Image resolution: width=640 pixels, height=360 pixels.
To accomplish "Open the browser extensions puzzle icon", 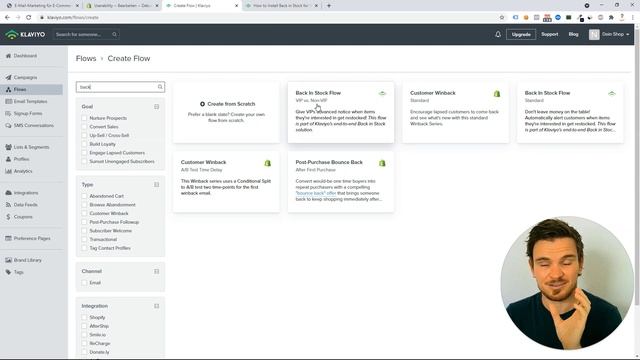I will pyautogui.click(x=611, y=18).
